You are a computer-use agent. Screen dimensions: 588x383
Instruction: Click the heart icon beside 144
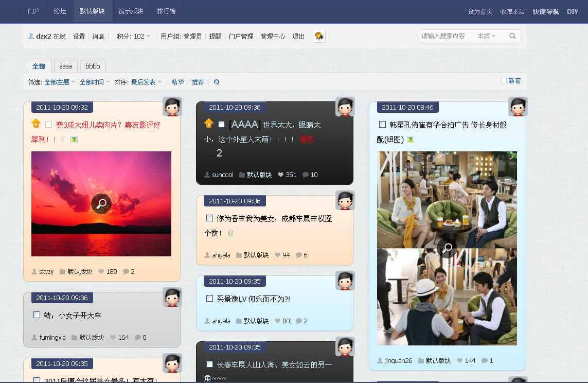click(460, 361)
